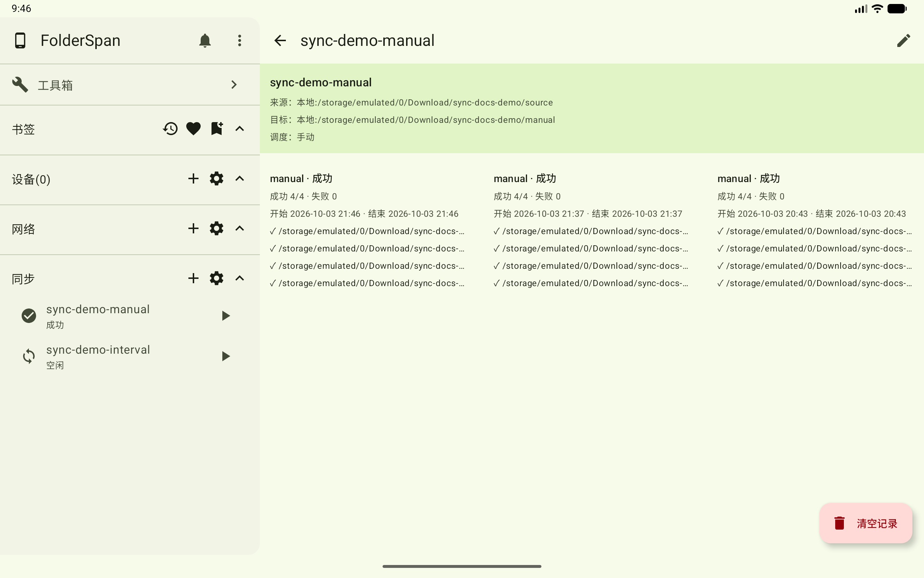Screen dimensions: 924x578
Task: Open the manual run record from 21:46
Action: coord(367,231)
